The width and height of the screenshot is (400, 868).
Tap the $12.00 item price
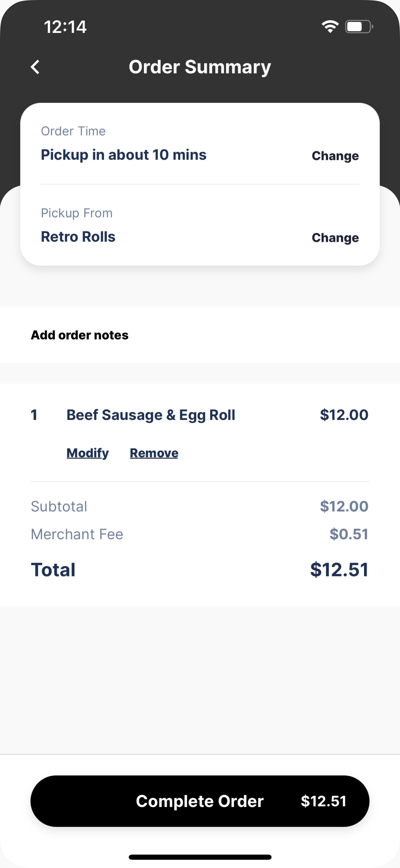point(344,414)
